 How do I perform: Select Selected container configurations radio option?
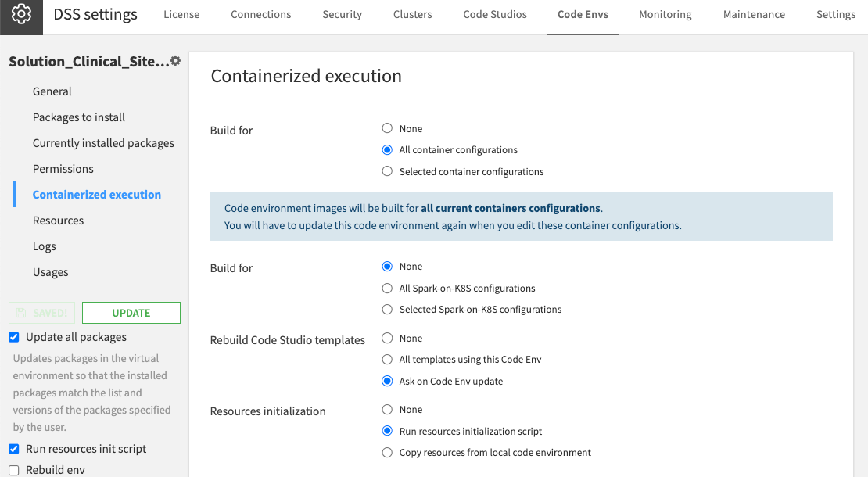click(x=387, y=171)
